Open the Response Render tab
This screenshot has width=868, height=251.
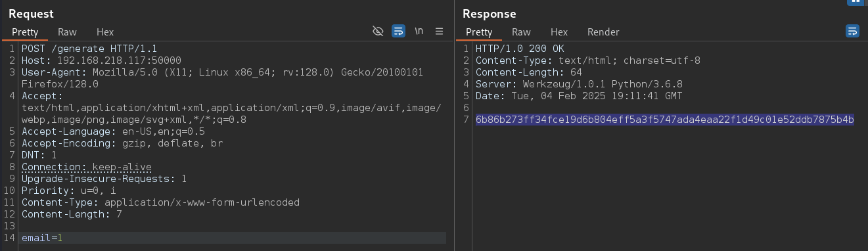pos(603,32)
